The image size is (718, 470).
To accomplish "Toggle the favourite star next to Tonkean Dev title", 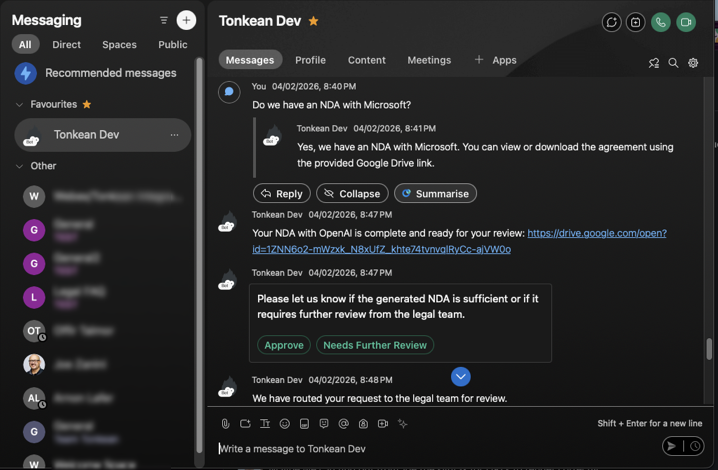I will 314,21.
